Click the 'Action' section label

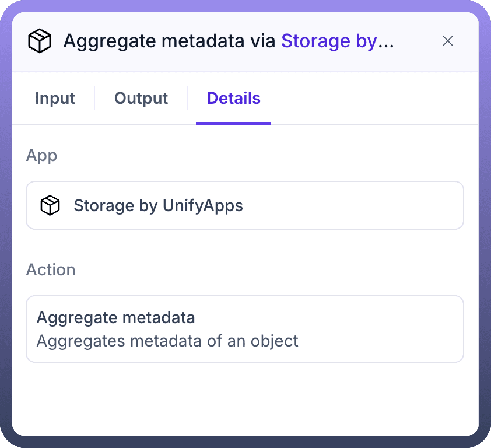pos(51,269)
